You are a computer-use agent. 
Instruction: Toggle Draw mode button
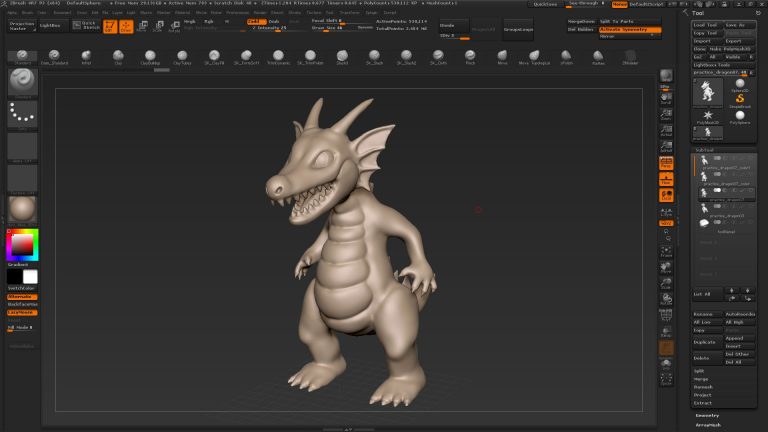coord(126,26)
